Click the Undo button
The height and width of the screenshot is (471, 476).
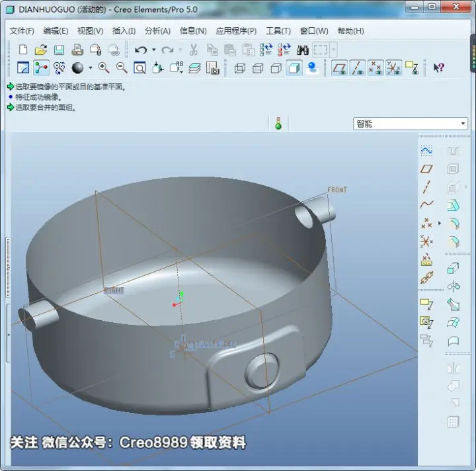(x=141, y=50)
